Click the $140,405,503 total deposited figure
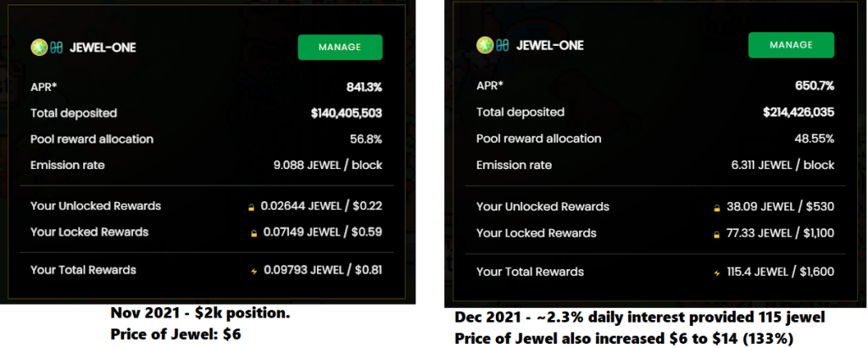 347,114
